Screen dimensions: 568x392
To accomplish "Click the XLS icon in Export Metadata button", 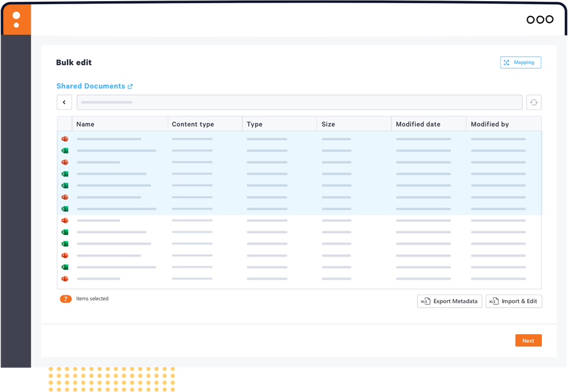I will [x=425, y=301].
